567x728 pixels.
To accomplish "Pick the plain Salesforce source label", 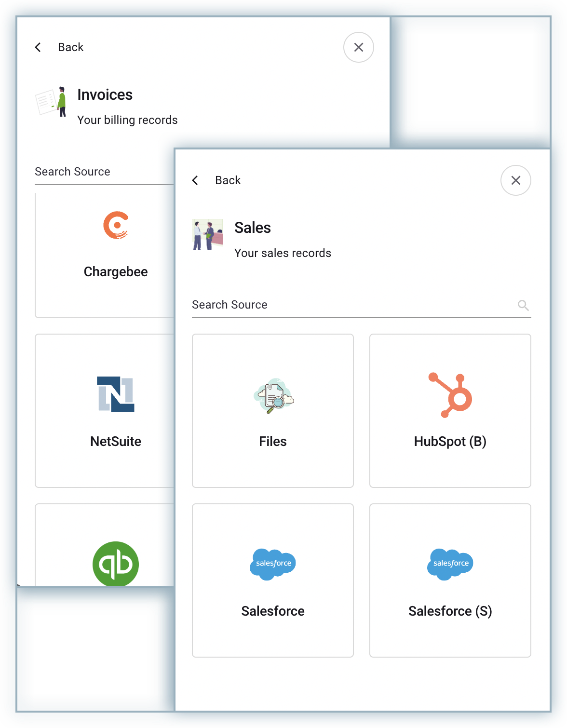I will pyautogui.click(x=273, y=611).
